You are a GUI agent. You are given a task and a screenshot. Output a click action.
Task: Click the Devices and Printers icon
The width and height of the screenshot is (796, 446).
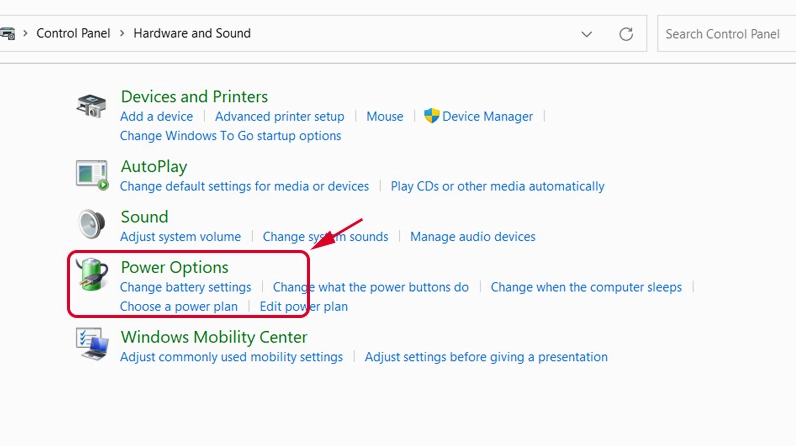tap(92, 106)
